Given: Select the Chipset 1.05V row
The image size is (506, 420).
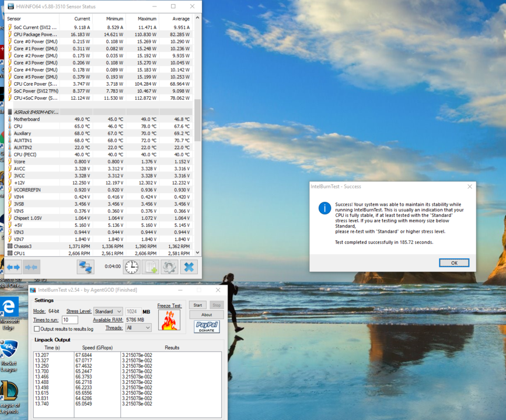Looking at the screenshot, I should 99,218.
